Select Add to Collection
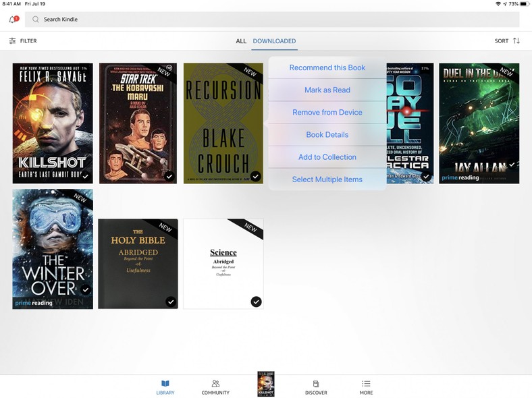The width and height of the screenshot is (532, 398). [x=327, y=157]
